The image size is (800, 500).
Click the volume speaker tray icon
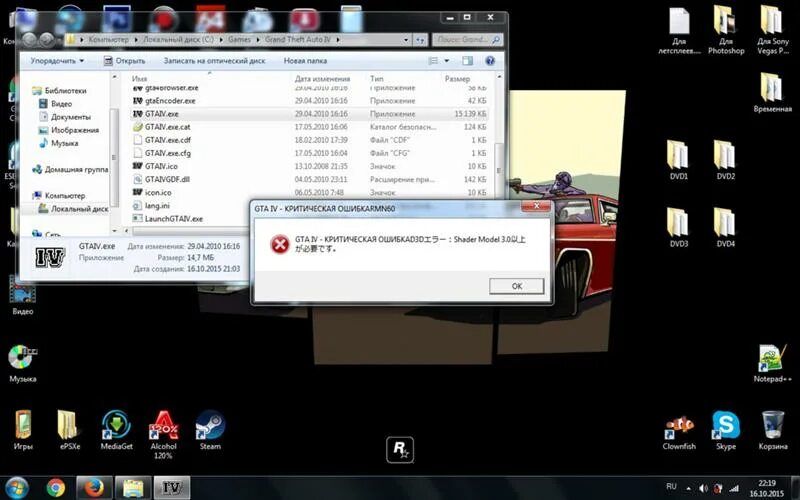click(x=703, y=488)
